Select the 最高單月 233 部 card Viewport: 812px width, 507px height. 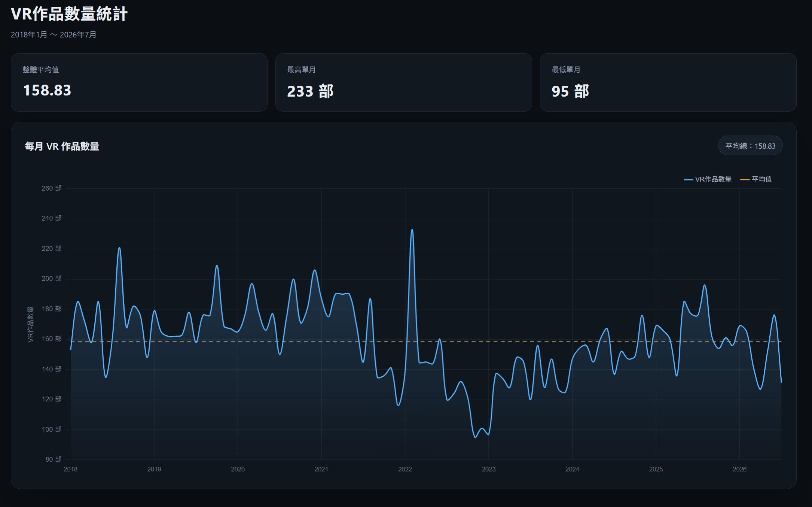[x=403, y=82]
